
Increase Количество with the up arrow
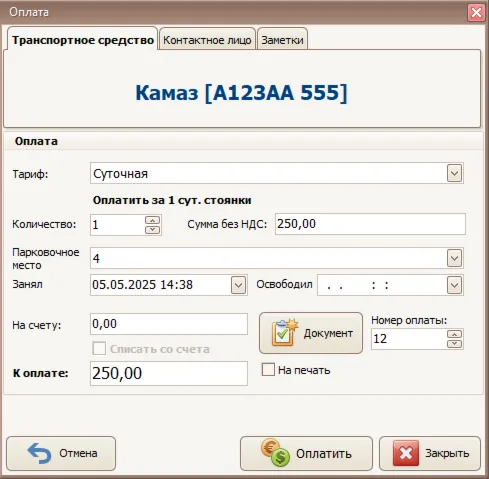[153, 220]
